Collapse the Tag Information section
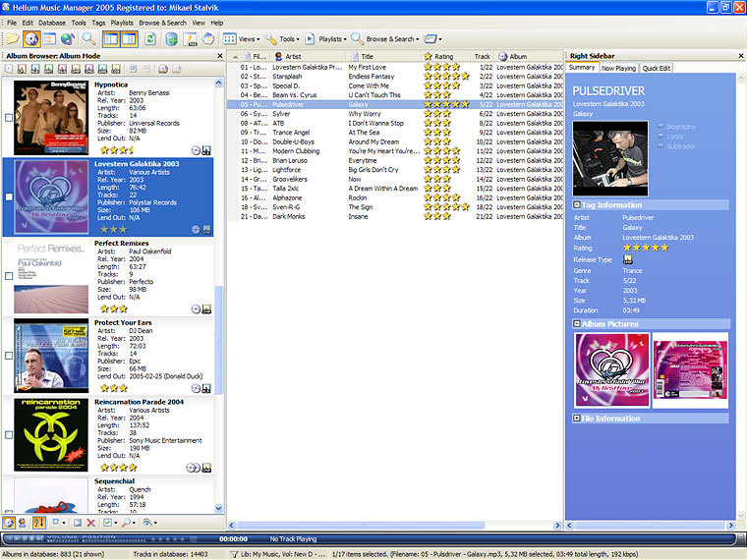This screenshot has width=747, height=560. click(576, 204)
